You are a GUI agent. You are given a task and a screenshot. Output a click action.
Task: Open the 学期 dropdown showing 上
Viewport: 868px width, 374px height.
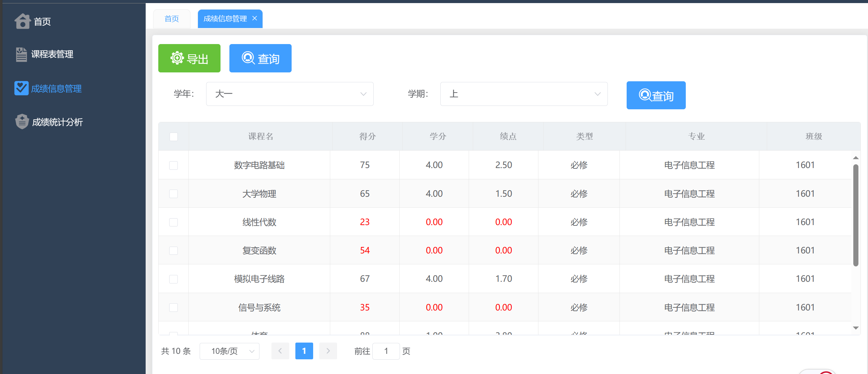coord(523,94)
